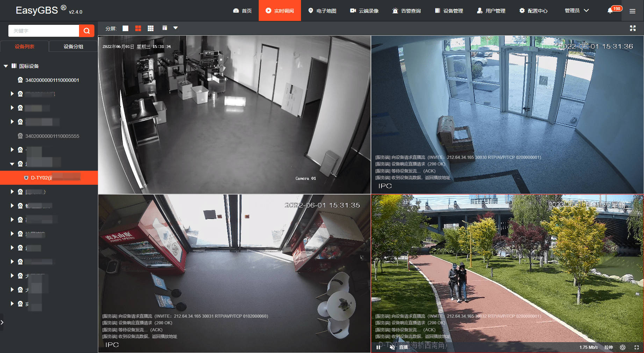
Task: Switch to 设备列表 tab
Action: pyautogui.click(x=24, y=46)
